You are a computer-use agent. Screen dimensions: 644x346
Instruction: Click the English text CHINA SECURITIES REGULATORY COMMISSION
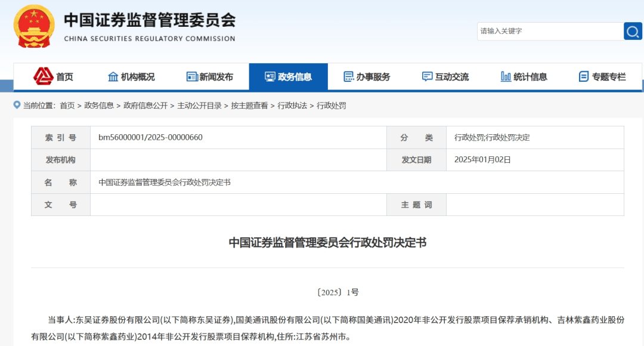coord(150,39)
